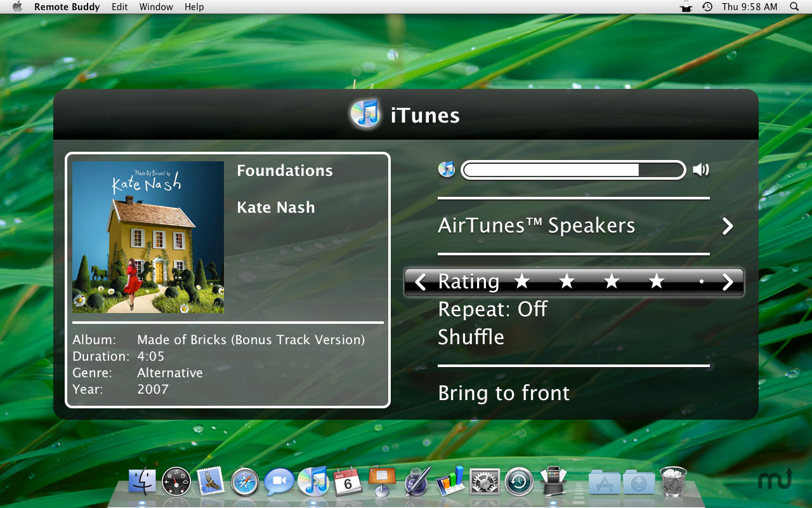The image size is (812, 508).
Task: Click the Rating label in the selected row
Action: pyautogui.click(x=469, y=282)
